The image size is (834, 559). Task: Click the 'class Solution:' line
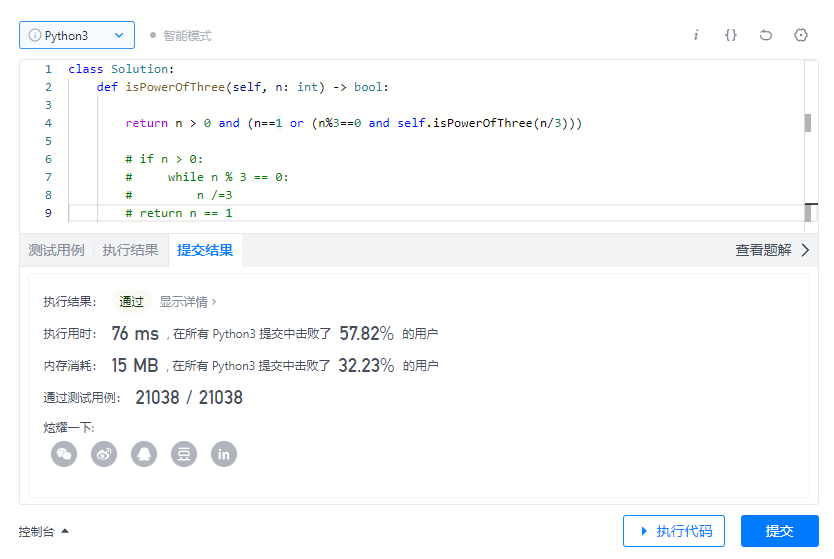pyautogui.click(x=121, y=69)
